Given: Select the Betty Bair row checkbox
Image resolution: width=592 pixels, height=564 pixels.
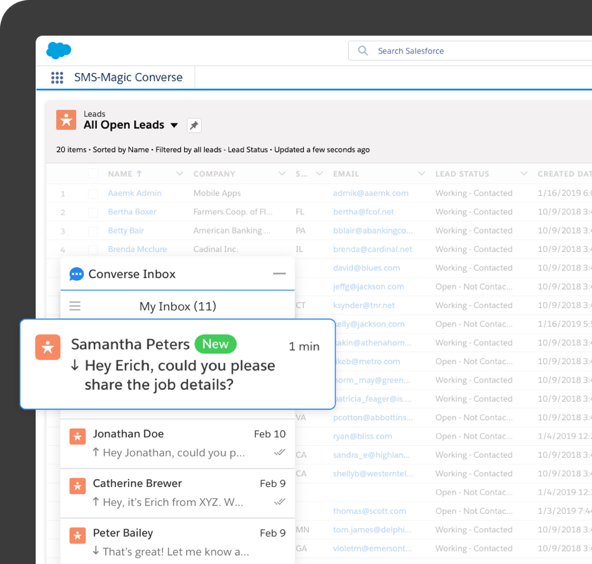Looking at the screenshot, I should [93, 231].
